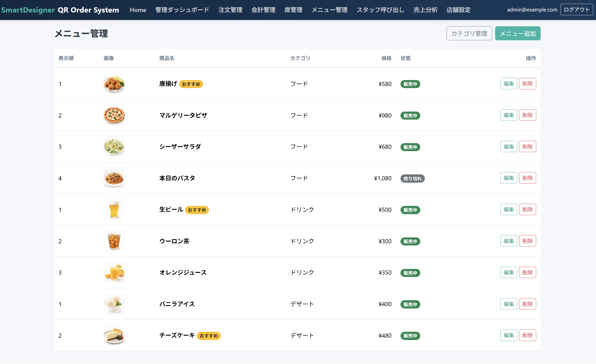This screenshot has width=596, height=364.
Task: Open 注文管理 in the top navigation
Action: click(x=230, y=10)
